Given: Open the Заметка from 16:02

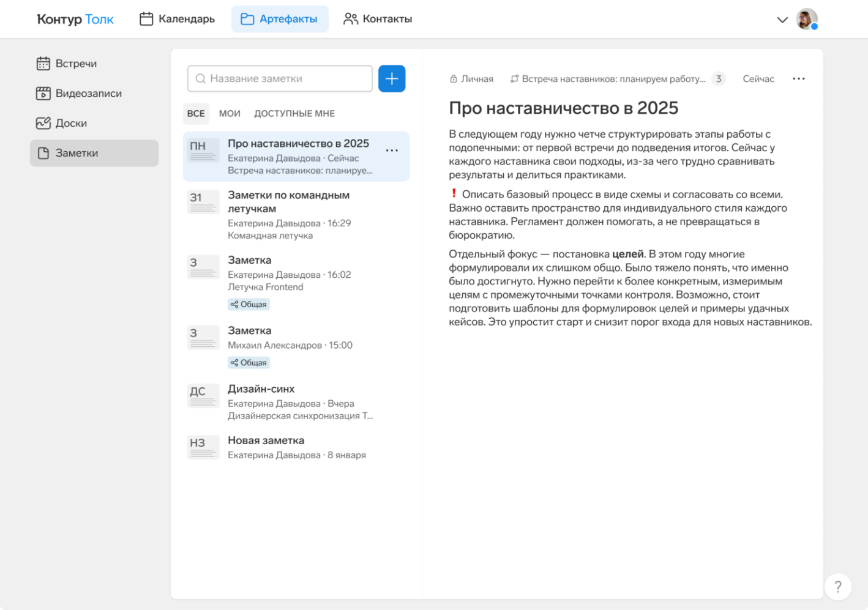Looking at the screenshot, I should point(296,282).
